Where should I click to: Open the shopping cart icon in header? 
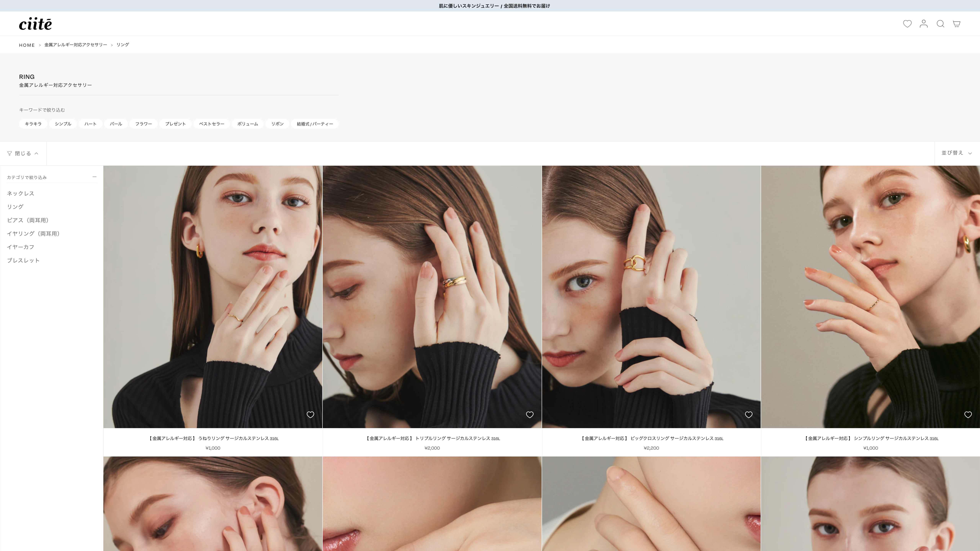coord(956,24)
